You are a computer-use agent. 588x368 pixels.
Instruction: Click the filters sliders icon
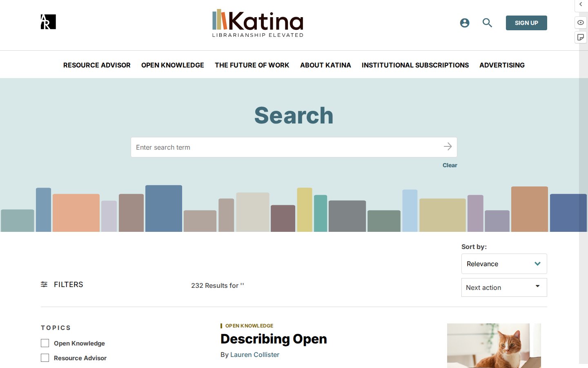(x=44, y=284)
